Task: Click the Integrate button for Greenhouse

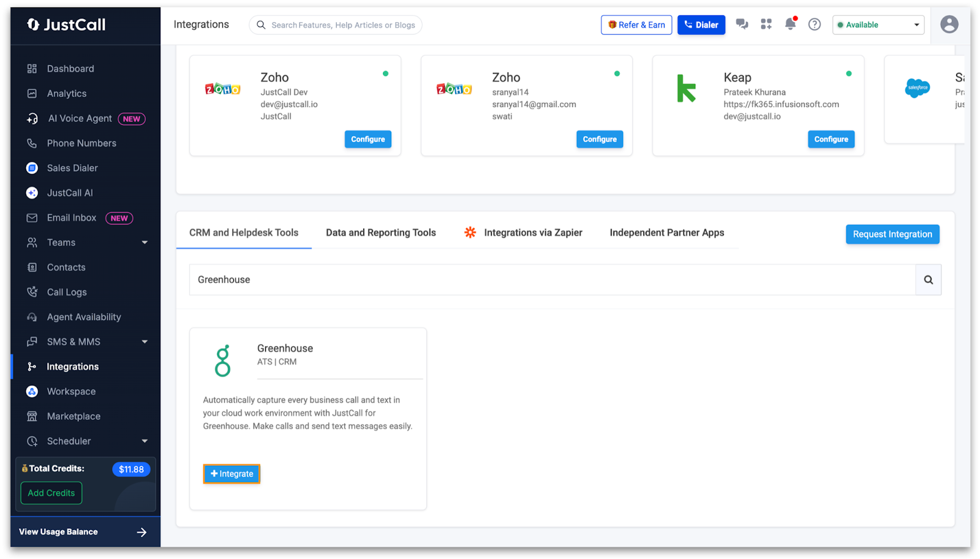Action: 232,474
